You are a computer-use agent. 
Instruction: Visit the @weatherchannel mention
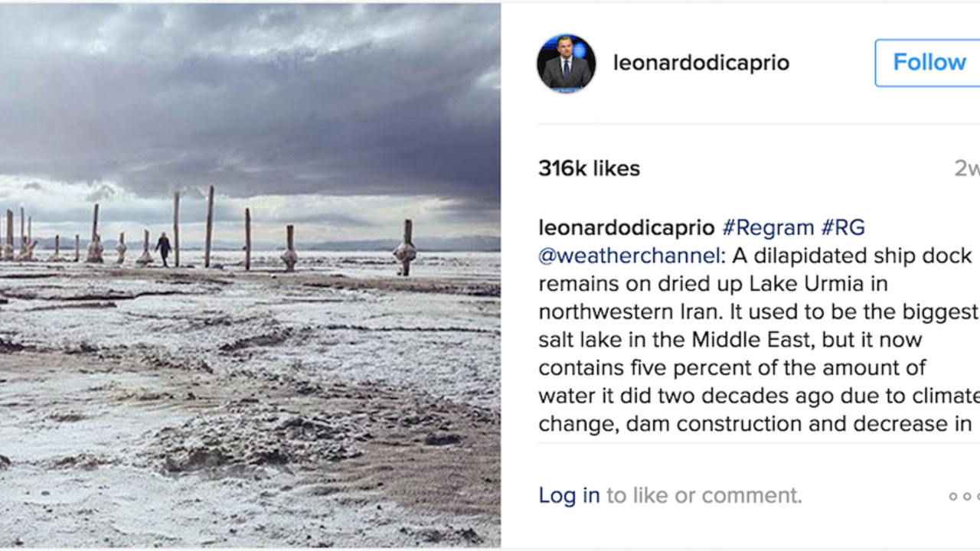point(629,256)
